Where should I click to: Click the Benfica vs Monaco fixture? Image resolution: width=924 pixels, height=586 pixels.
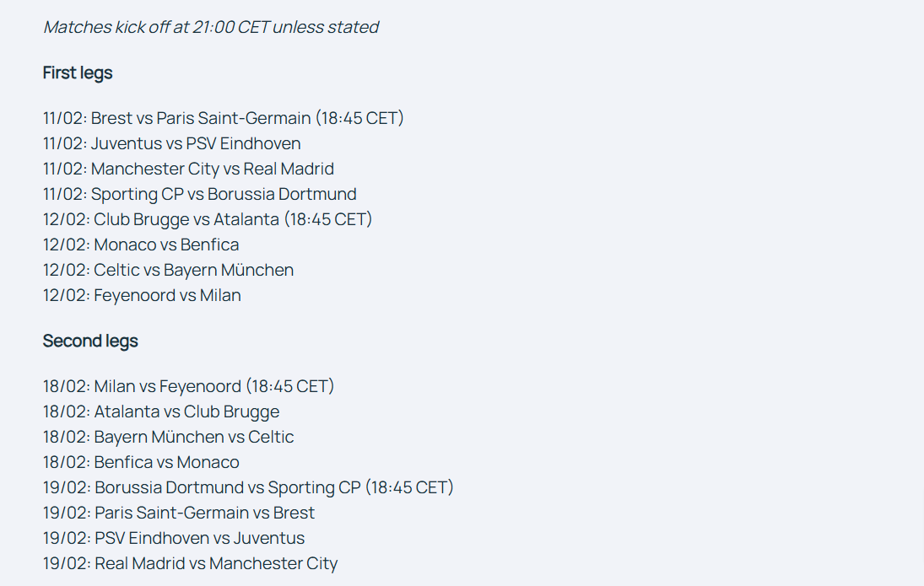(x=142, y=462)
